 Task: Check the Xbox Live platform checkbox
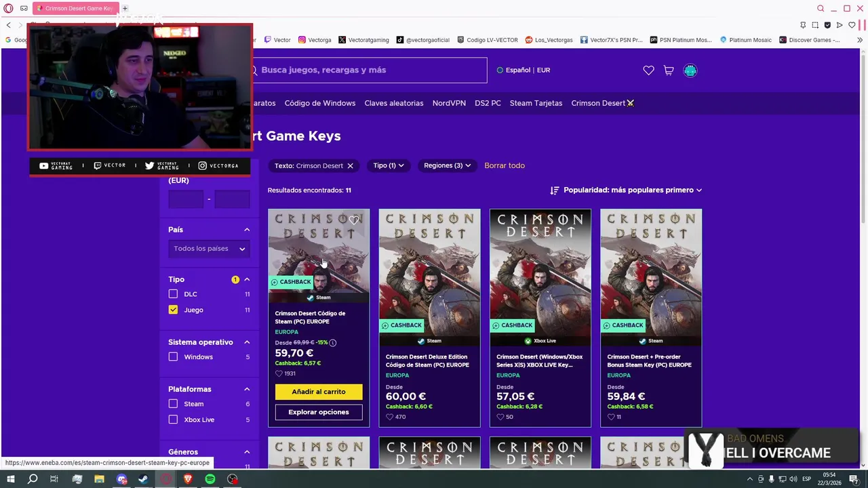pyautogui.click(x=173, y=420)
